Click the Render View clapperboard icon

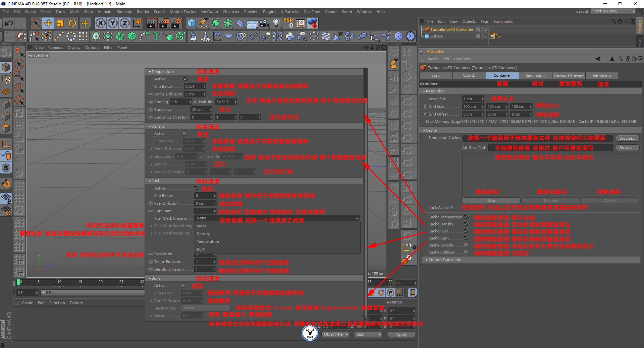(152, 23)
